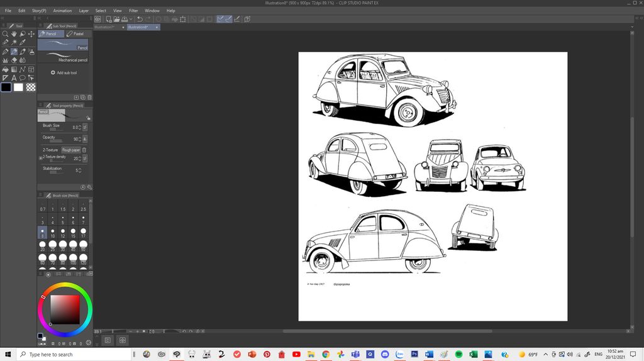This screenshot has width=644, height=361.
Task: Choose brush size 25 preset
Action: (x=53, y=246)
